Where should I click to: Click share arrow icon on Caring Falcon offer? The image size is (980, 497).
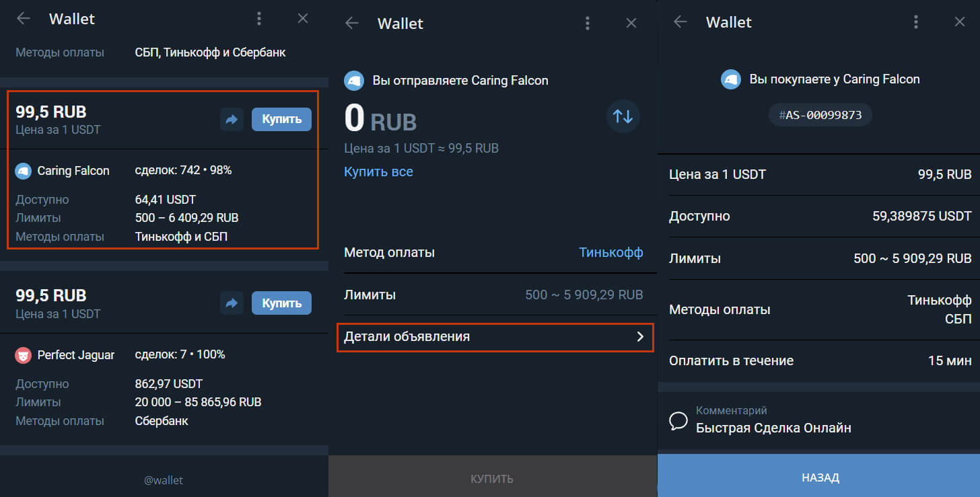[232, 120]
